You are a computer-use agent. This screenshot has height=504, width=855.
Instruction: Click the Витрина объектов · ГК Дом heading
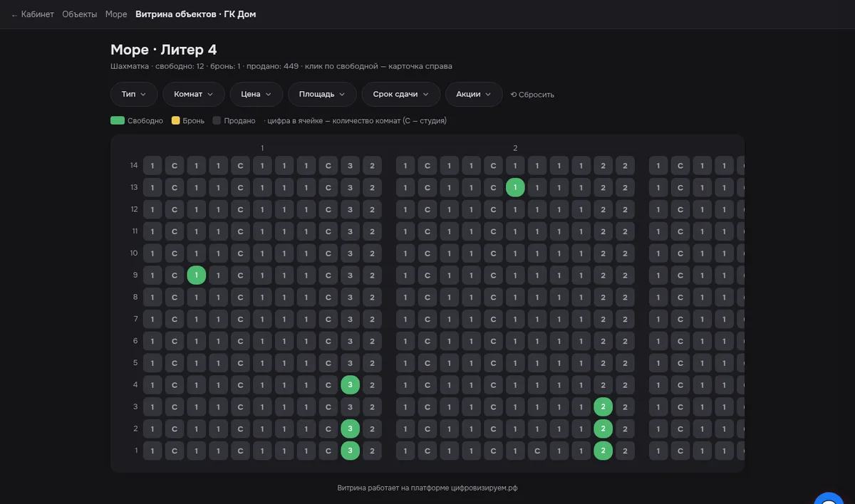click(195, 14)
